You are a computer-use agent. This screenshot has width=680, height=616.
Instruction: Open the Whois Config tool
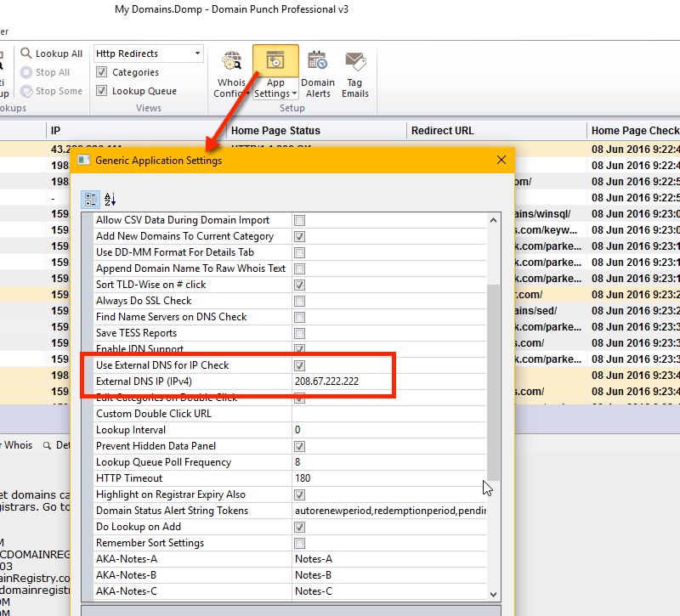pos(231,74)
